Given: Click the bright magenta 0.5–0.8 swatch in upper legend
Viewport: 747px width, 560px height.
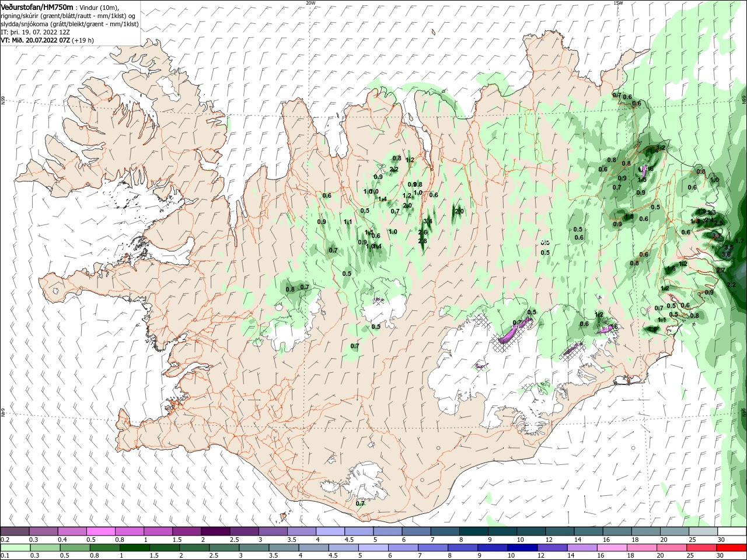Looking at the screenshot, I should 101,531.
